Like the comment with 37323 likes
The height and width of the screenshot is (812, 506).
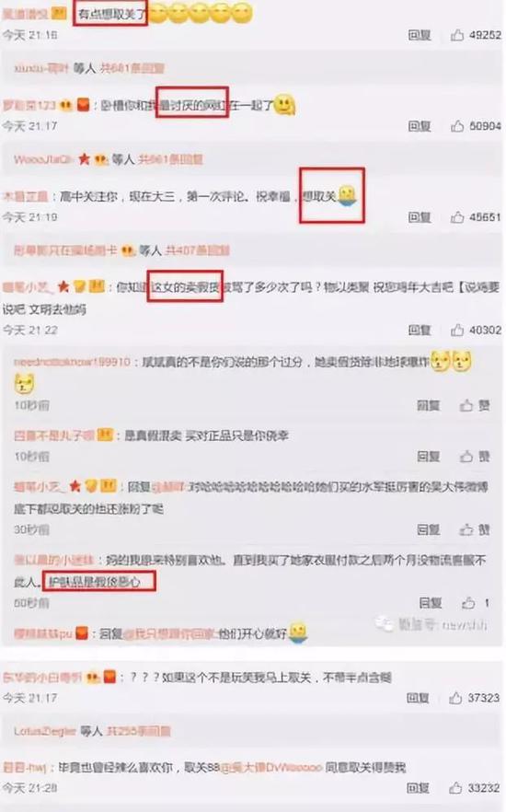[455, 698]
